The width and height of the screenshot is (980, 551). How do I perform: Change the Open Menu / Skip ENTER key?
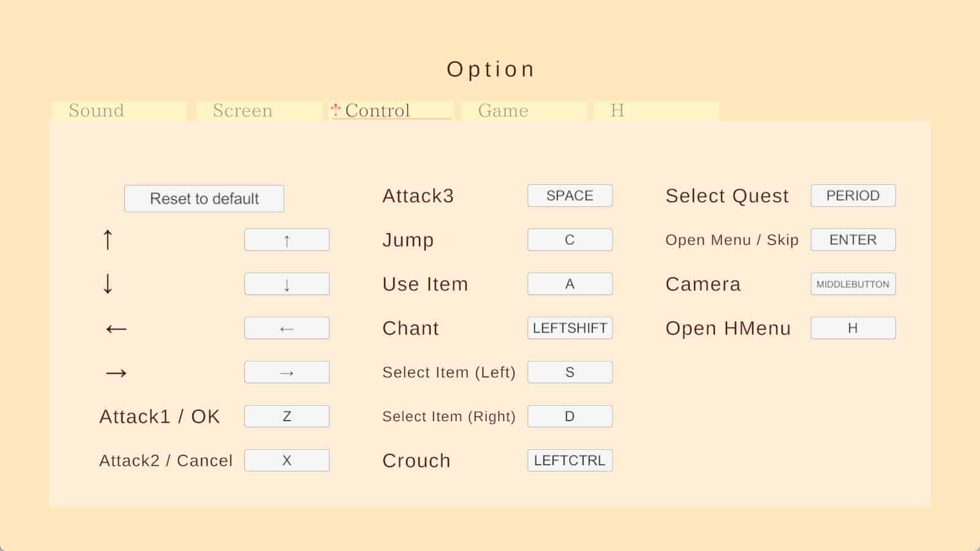pos(853,240)
